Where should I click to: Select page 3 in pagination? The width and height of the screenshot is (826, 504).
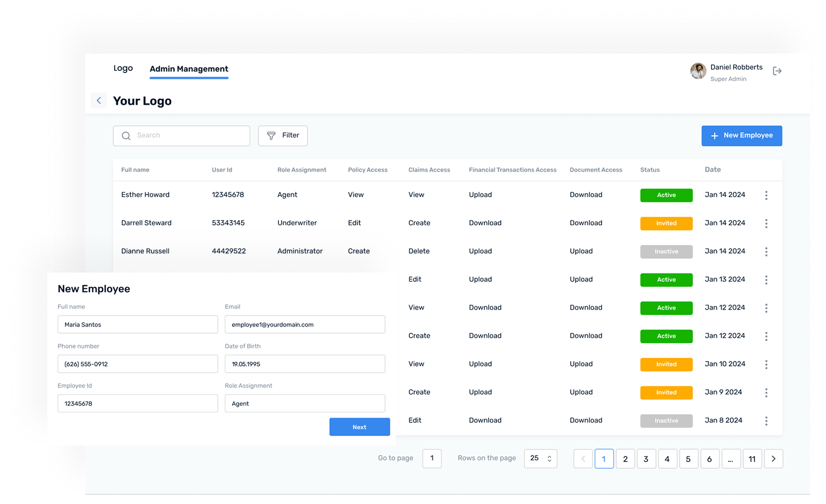point(646,459)
